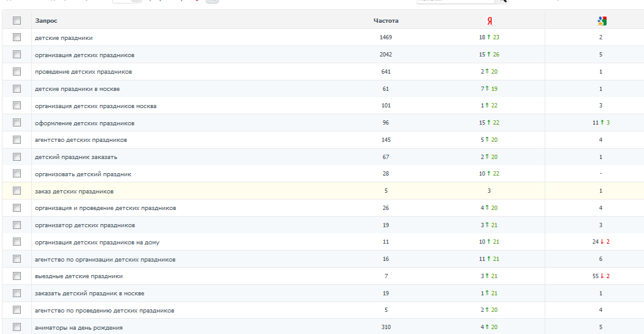This screenshot has height=334, width=644.
Task: Check the 'оформление детских праздников' row box
Action: pyautogui.click(x=17, y=123)
